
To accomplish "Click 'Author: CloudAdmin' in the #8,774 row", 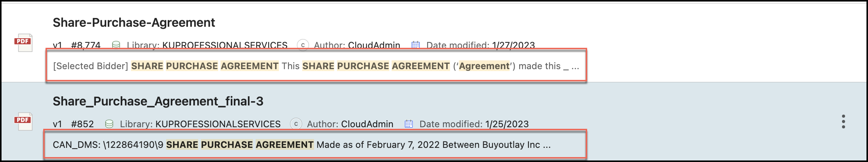I will point(357,45).
